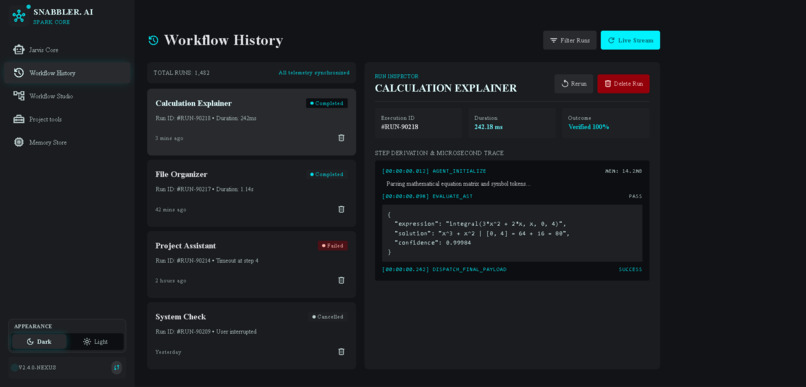806x387 pixels.
Task: Go to Project tools
Action: (x=67, y=119)
